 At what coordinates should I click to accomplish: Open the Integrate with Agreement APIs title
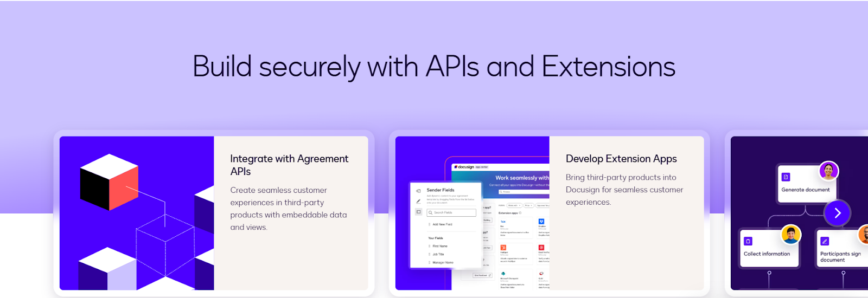pyautogui.click(x=289, y=165)
